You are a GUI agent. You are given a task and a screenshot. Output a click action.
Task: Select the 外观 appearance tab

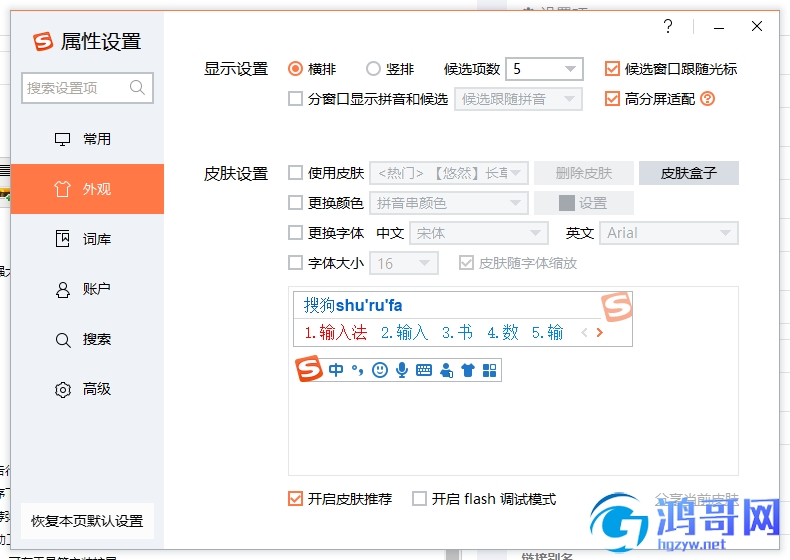[87, 189]
